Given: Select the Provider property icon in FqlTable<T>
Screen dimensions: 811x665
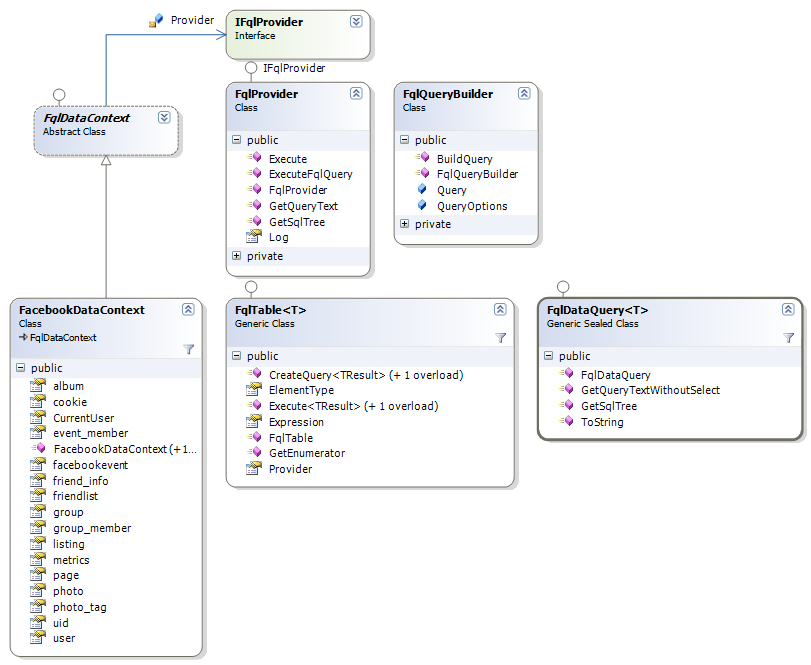Looking at the screenshot, I should coord(254,468).
